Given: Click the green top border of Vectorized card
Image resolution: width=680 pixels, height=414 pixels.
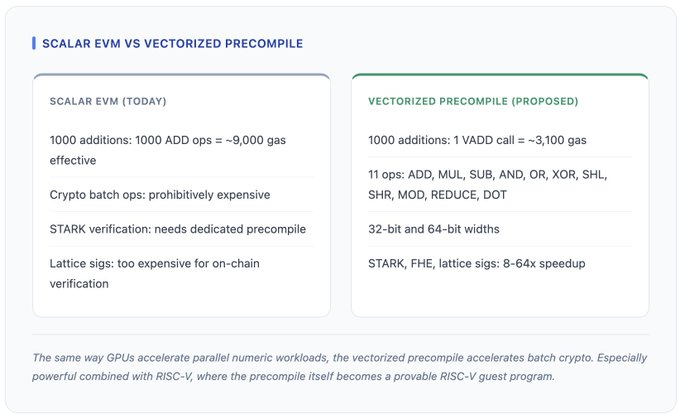Looking at the screenshot, I should point(499,74).
